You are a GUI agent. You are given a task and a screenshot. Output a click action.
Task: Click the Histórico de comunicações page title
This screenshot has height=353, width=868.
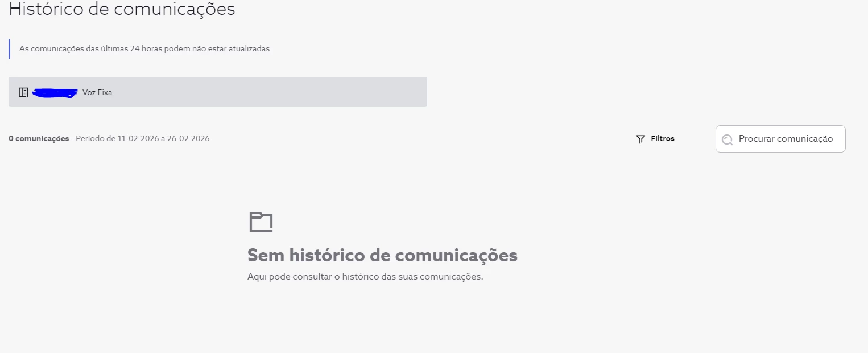(122, 9)
